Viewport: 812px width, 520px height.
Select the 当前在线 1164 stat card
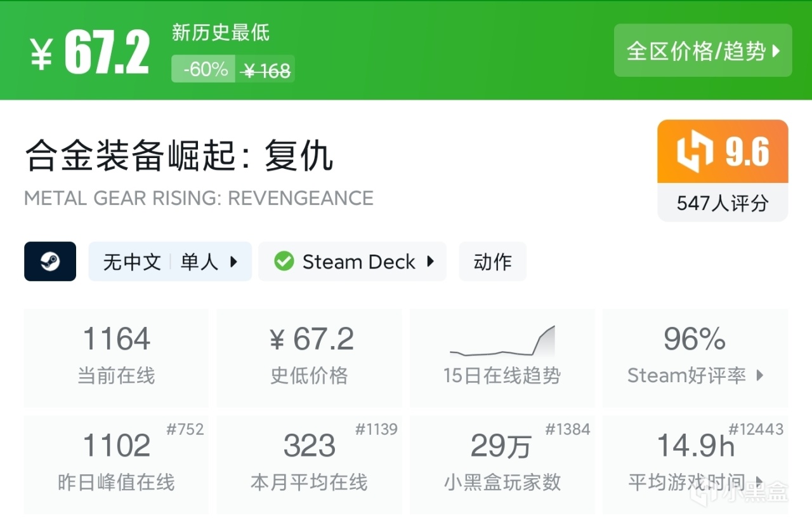(116, 357)
